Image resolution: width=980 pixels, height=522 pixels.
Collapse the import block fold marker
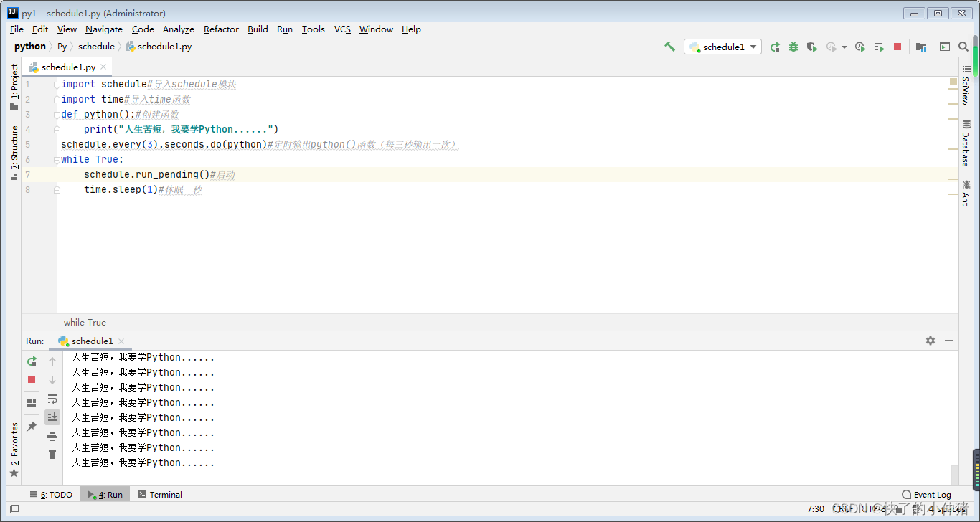[x=57, y=84]
